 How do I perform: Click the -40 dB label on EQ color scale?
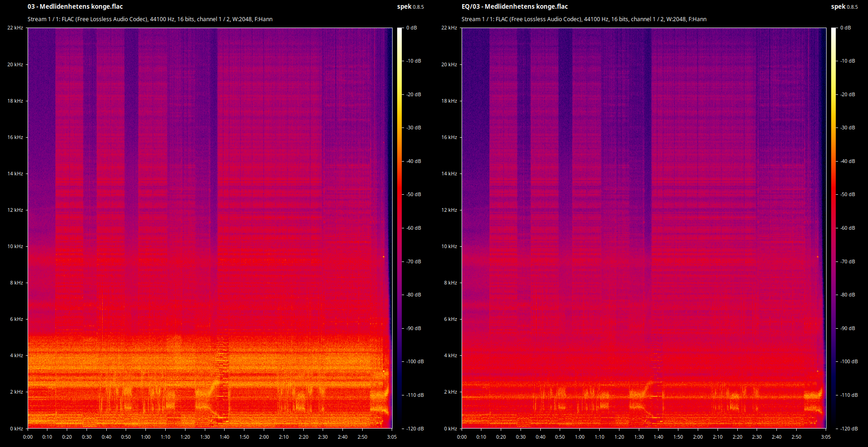(x=847, y=161)
